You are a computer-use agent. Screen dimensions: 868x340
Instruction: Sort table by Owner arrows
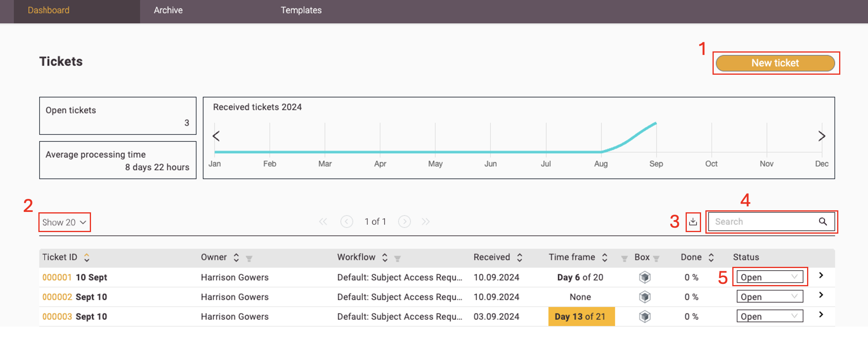236,257
